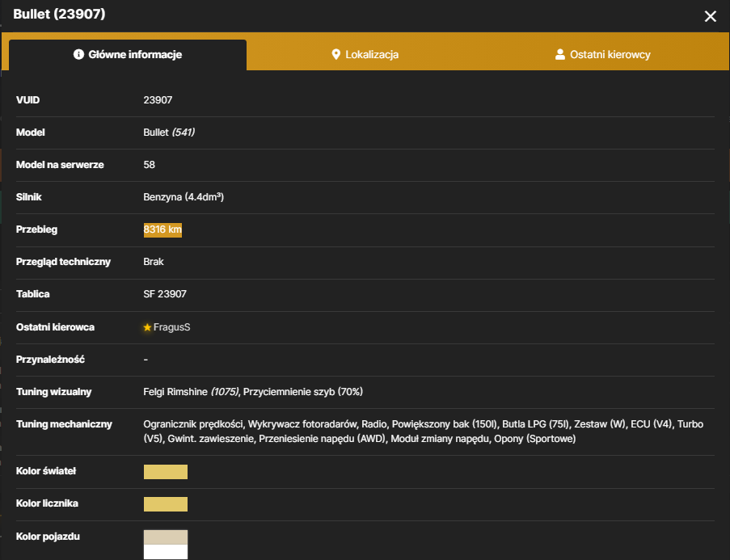Click the VUID value 23907

click(158, 100)
